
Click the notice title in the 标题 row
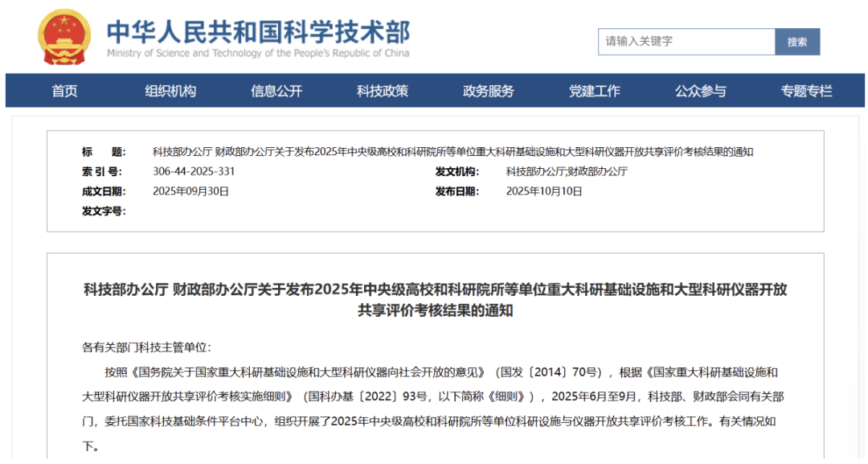452,152
